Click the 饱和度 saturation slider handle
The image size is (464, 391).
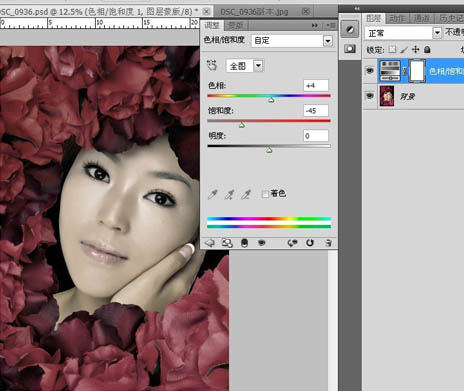[242, 125]
